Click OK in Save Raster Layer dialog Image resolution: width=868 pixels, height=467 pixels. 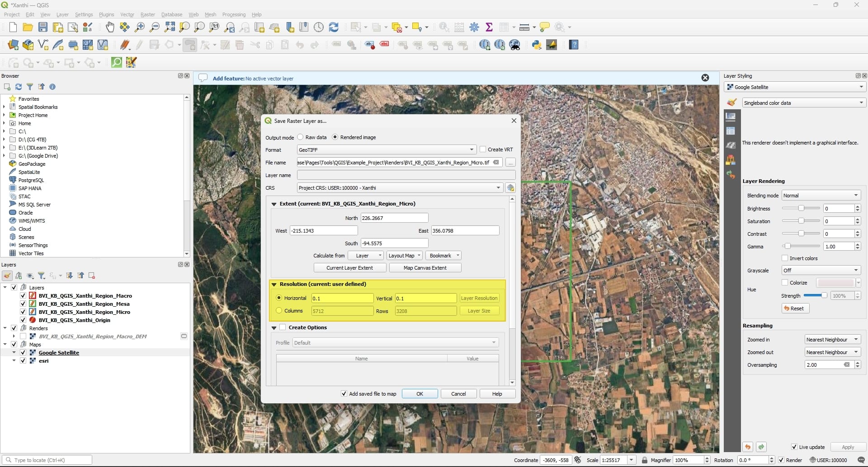coord(420,394)
